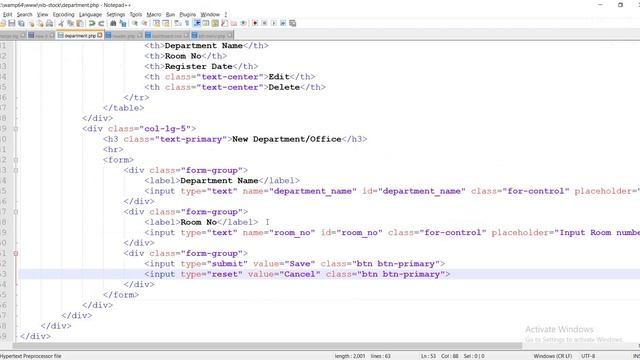The height and width of the screenshot is (360, 640).
Task: Start macro recording with red Record icon
Action: coord(255,23)
